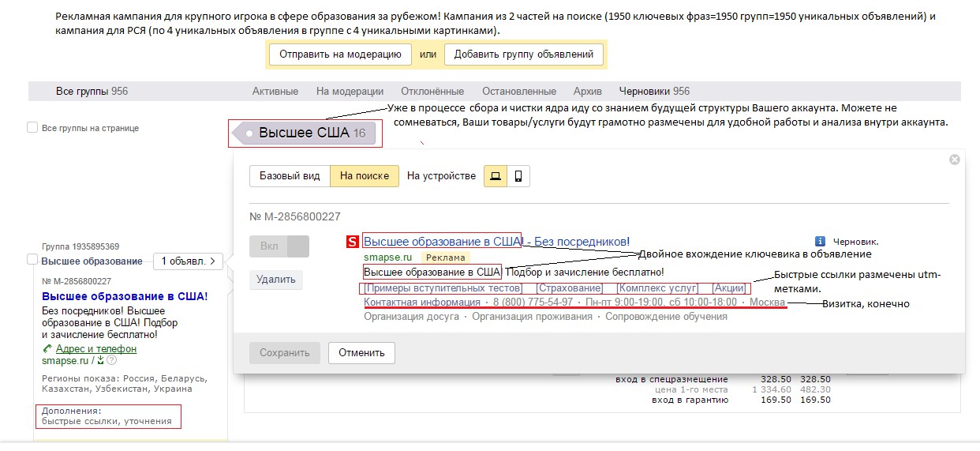Click the phone number 8 (800) 775-54-97
Image resolution: width=980 pixels, height=451 pixels.
click(x=533, y=303)
